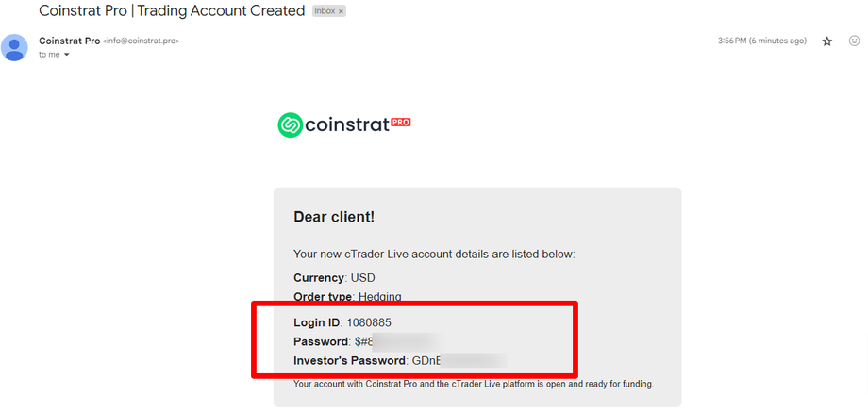Expand the 'to me' recipient details

(x=67, y=55)
